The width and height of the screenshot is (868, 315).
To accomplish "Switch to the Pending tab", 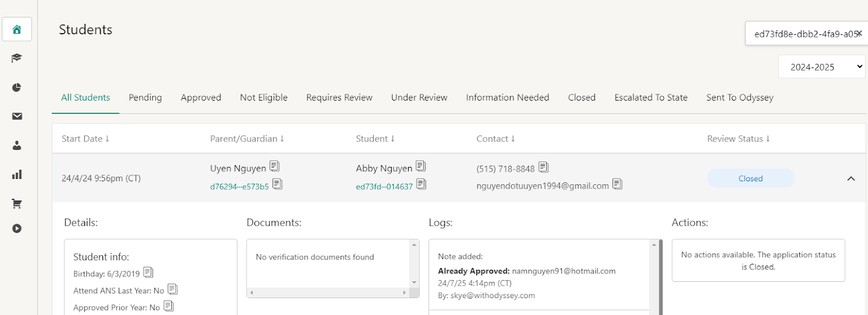I will point(145,98).
